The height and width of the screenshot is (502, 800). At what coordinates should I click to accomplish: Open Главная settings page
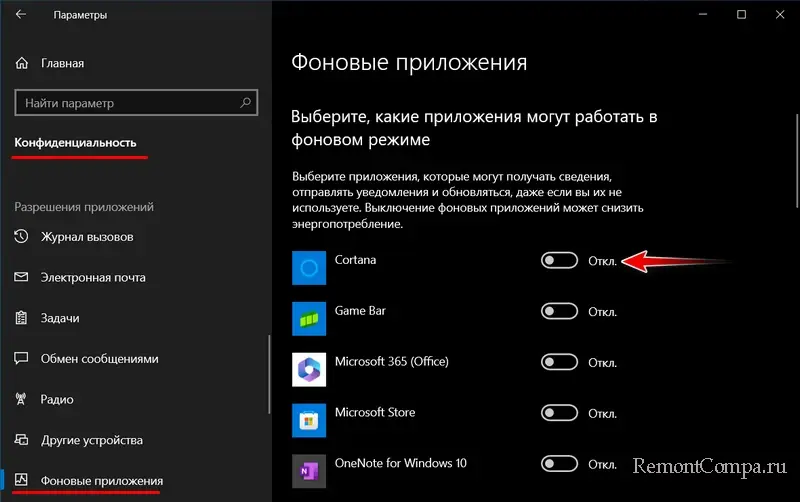[x=62, y=63]
